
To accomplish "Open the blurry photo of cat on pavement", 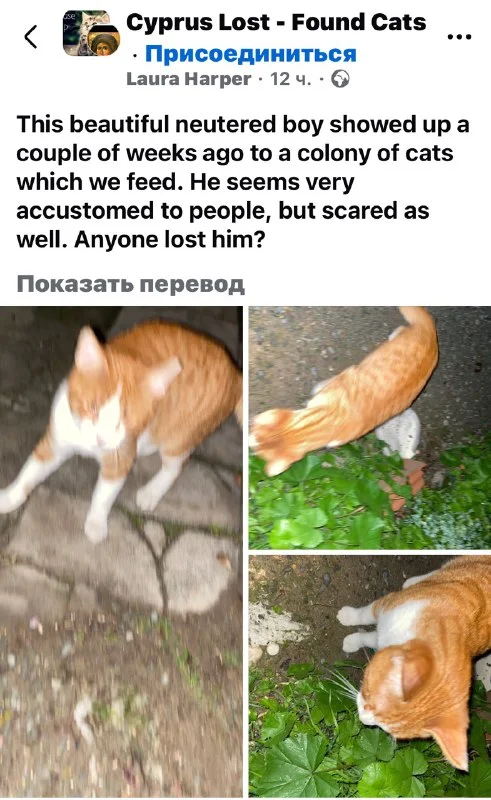I will (x=121, y=551).
